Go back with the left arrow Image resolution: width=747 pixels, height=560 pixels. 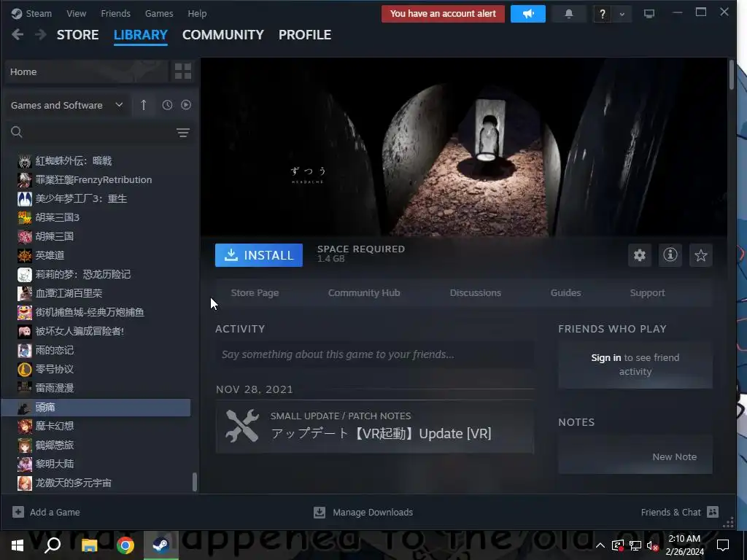click(18, 35)
